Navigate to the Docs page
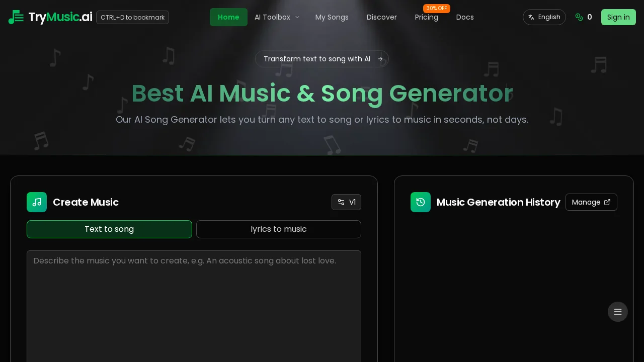Screen dimensions: 644x362 point(464,17)
